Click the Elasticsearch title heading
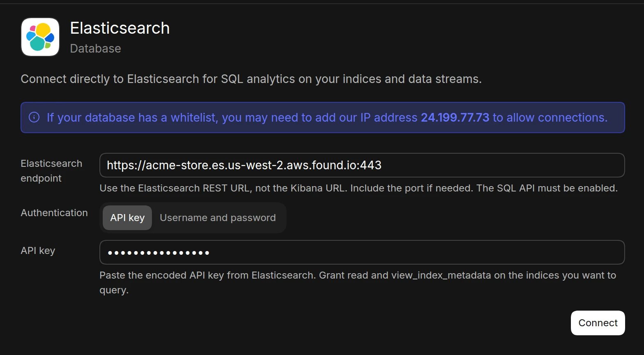This screenshot has height=355, width=644. (x=120, y=28)
